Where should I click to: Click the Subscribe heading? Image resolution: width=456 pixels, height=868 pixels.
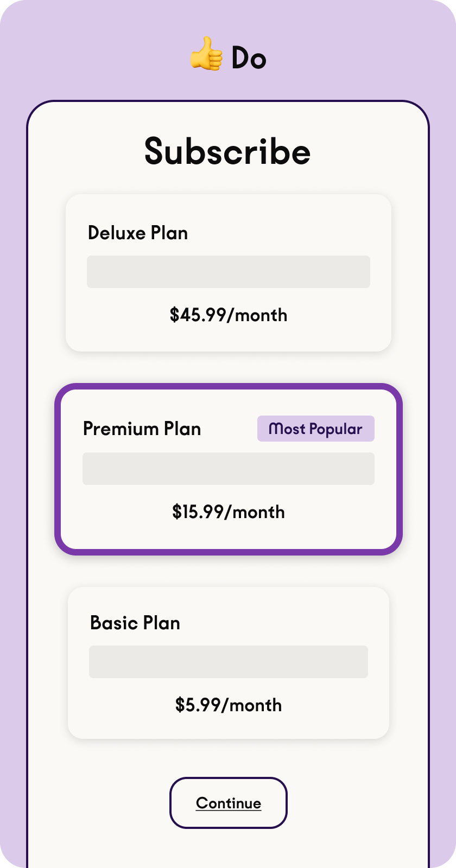227,151
